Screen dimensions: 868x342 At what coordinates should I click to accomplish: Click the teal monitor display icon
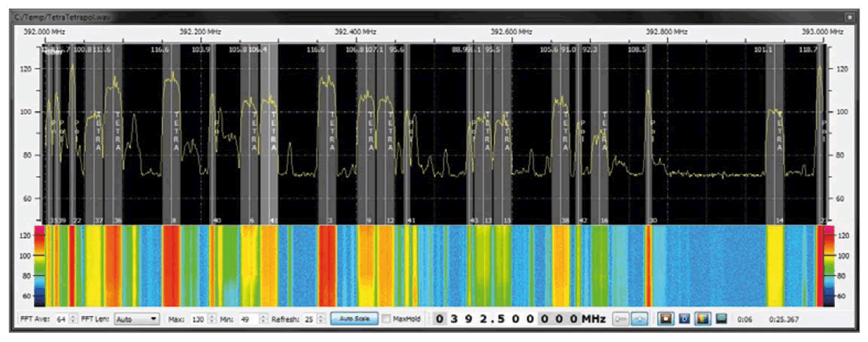pos(721,319)
